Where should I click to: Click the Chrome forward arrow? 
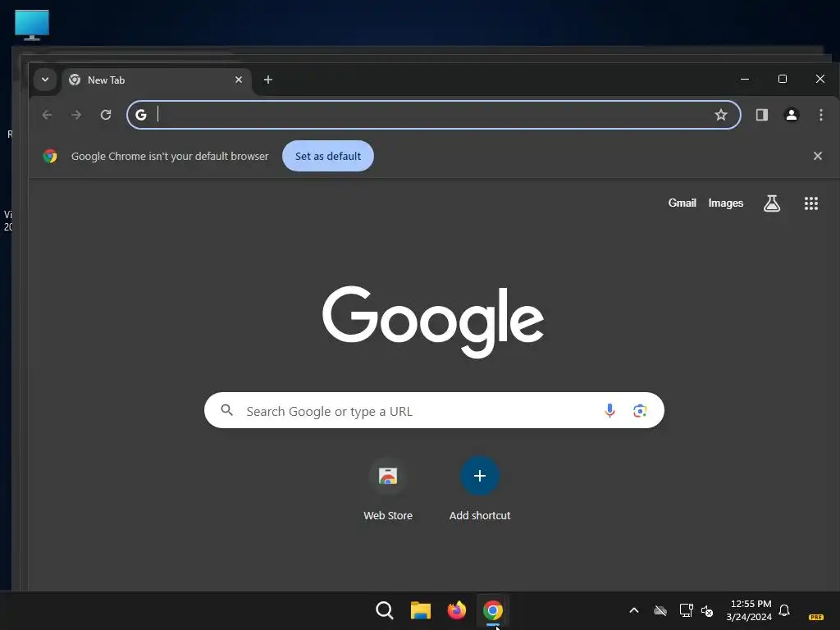[76, 115]
